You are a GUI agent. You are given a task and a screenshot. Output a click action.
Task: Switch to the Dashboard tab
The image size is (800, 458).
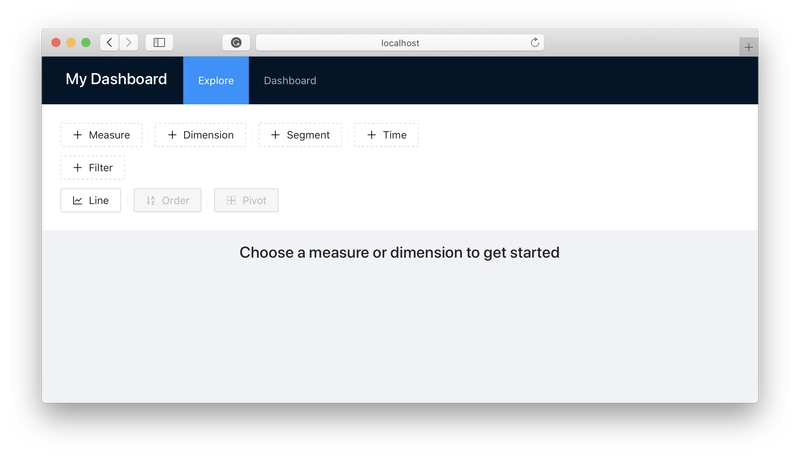pos(290,81)
